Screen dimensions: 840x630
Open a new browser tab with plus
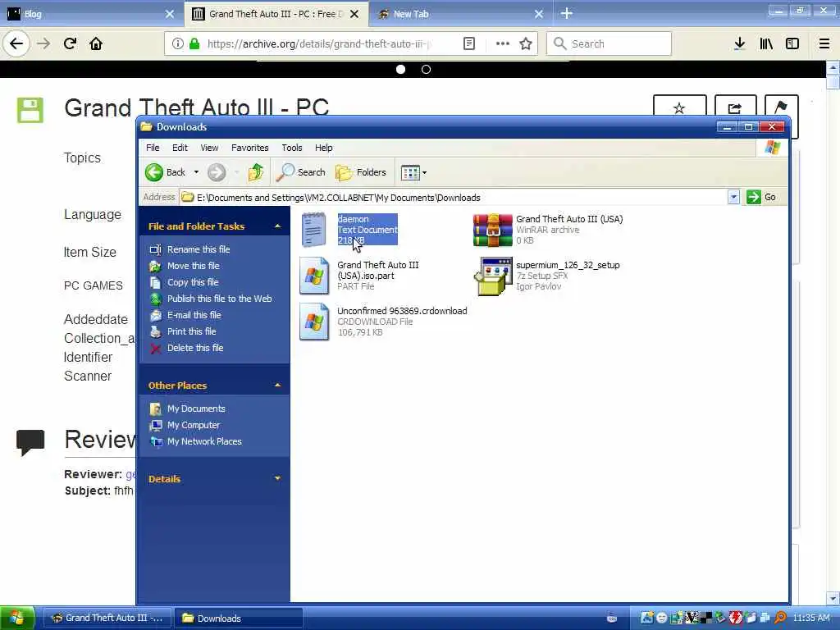point(566,13)
